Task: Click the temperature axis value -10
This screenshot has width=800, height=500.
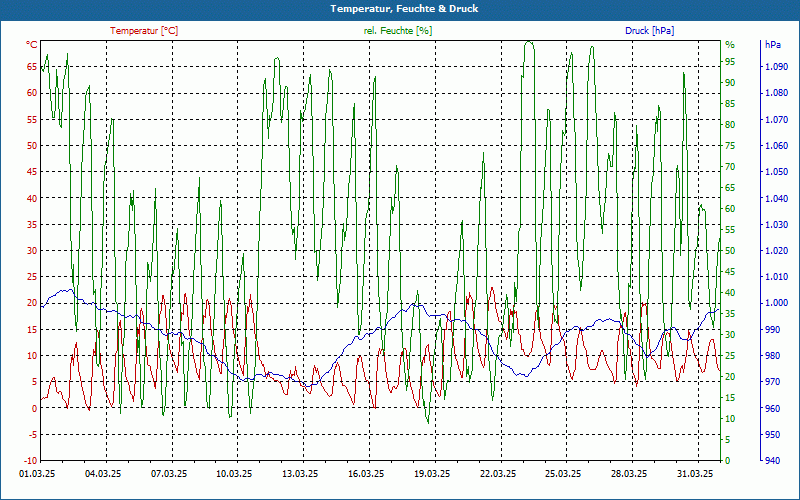Action: [31, 461]
